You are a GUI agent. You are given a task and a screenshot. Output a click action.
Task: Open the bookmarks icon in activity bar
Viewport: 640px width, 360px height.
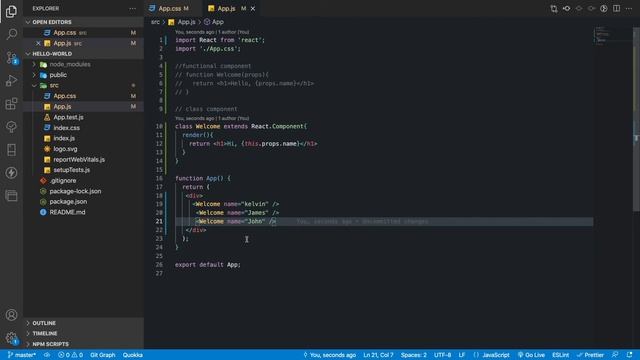11,150
